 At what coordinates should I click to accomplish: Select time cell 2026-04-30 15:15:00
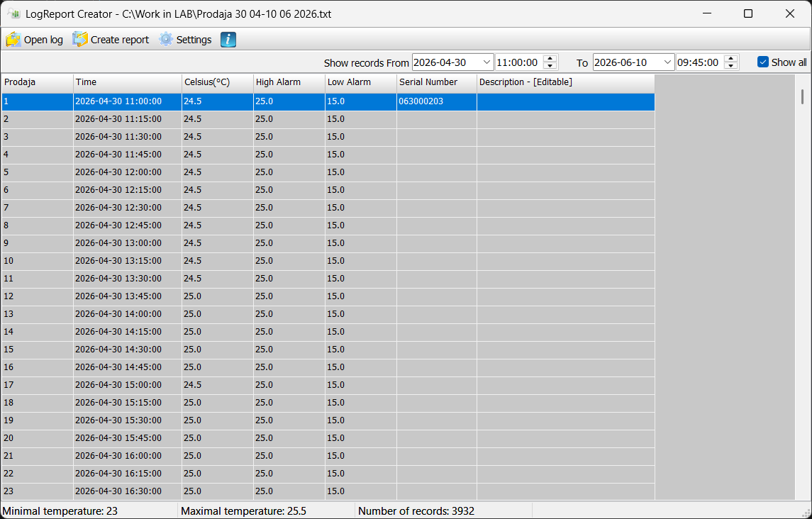pyautogui.click(x=128, y=403)
